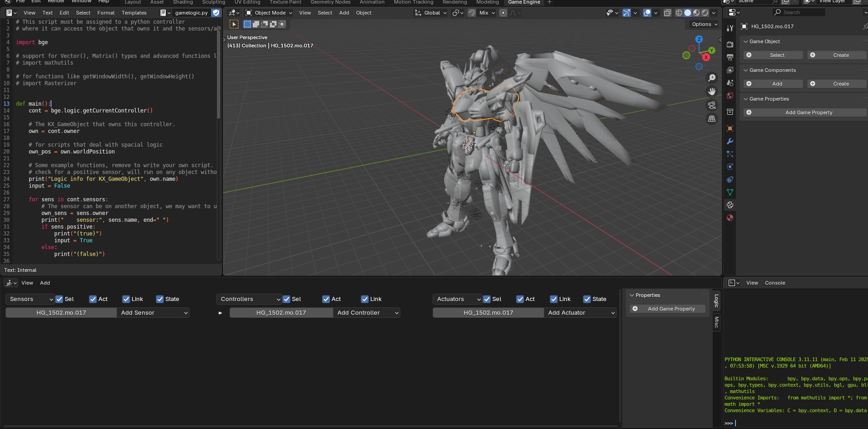Open the Add Sensor dropdown
This screenshot has width=868, height=429.
pos(153,313)
